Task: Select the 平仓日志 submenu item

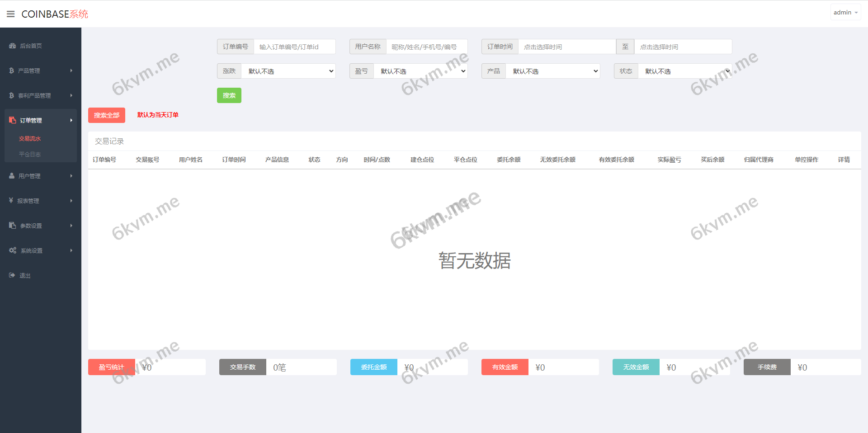Action: pos(29,154)
